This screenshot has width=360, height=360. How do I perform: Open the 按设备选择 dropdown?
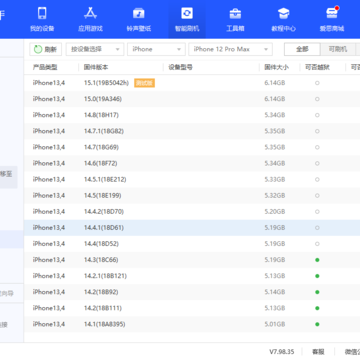point(95,49)
